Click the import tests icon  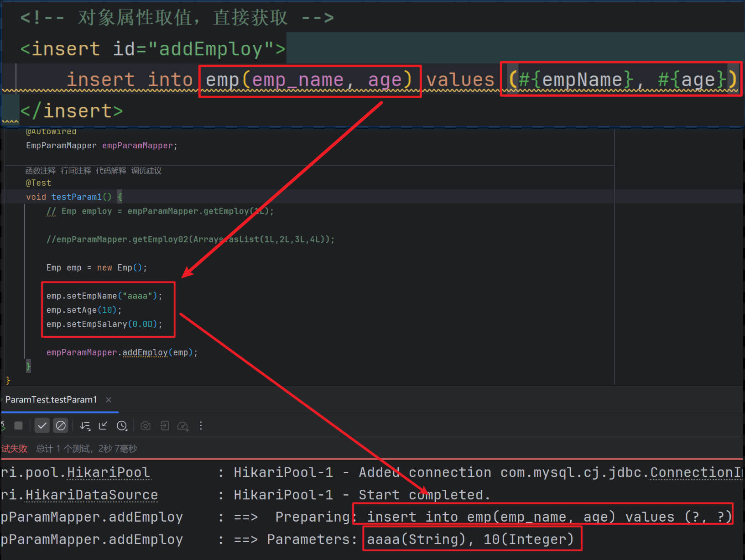164,425
